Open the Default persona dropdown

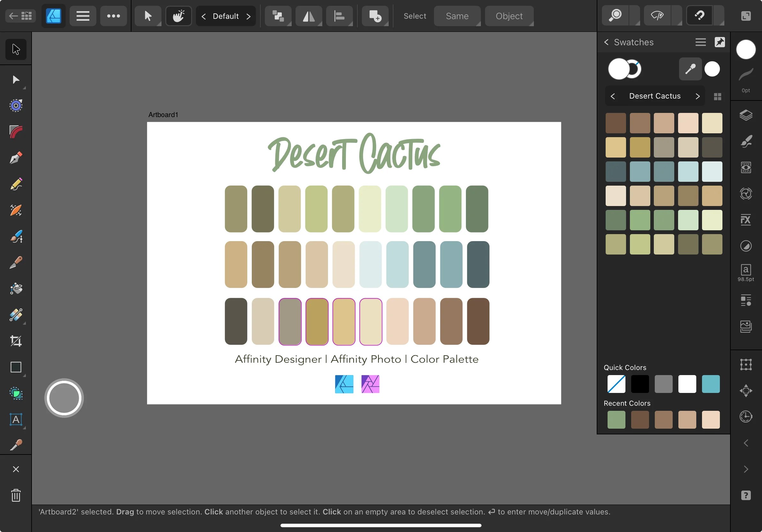coord(226,16)
